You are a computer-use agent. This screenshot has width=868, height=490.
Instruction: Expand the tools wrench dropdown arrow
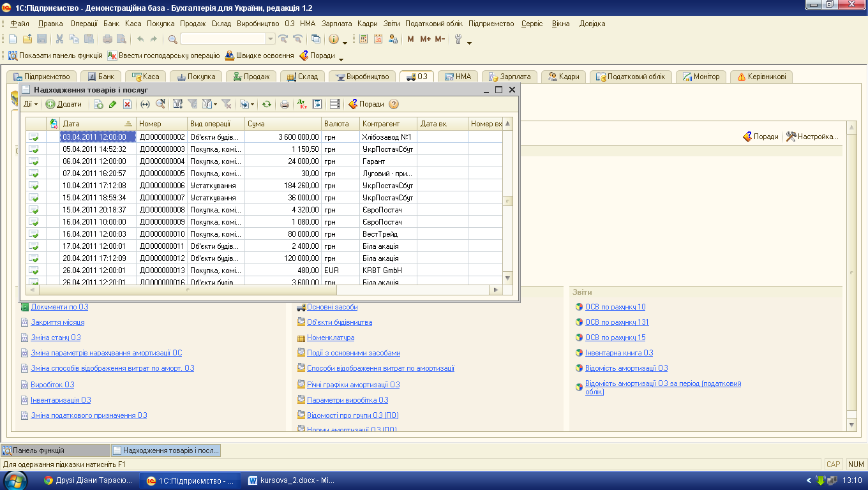pyautogui.click(x=469, y=43)
